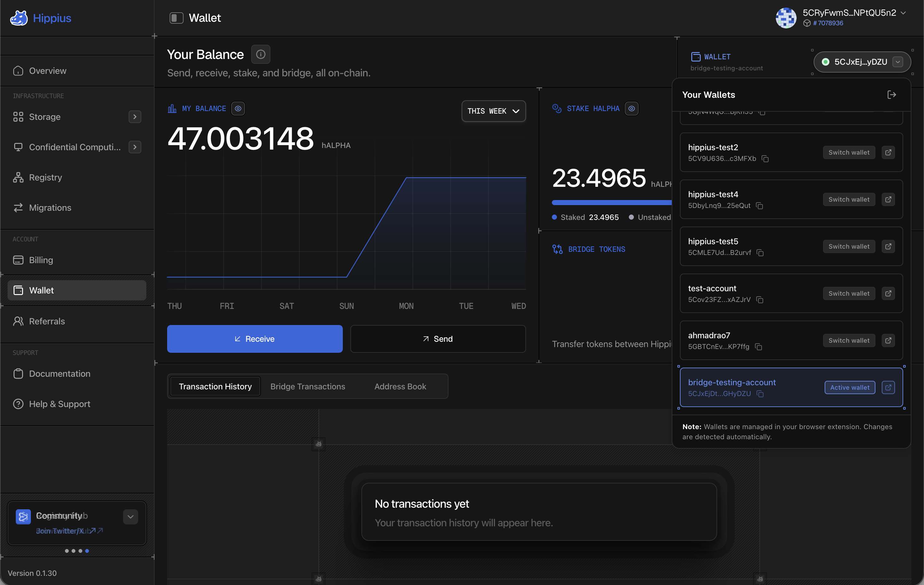Open test-account external link icon
924x585 pixels.
(888, 293)
